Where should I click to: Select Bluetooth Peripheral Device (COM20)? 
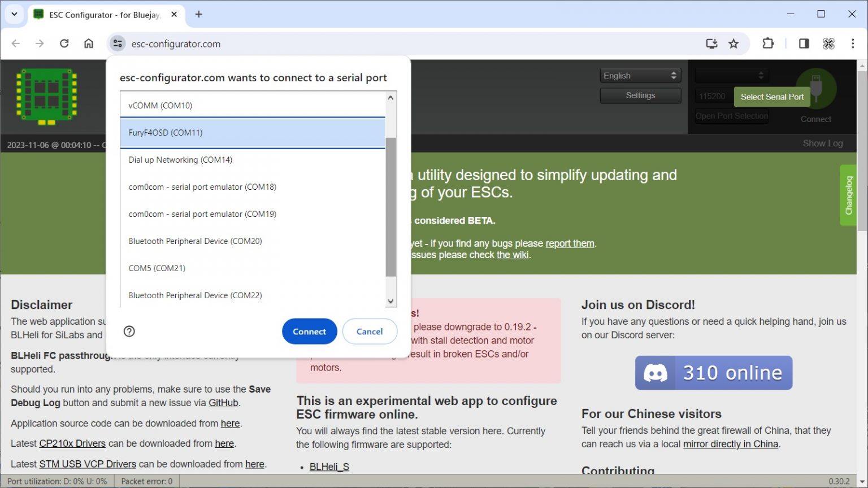pyautogui.click(x=253, y=241)
